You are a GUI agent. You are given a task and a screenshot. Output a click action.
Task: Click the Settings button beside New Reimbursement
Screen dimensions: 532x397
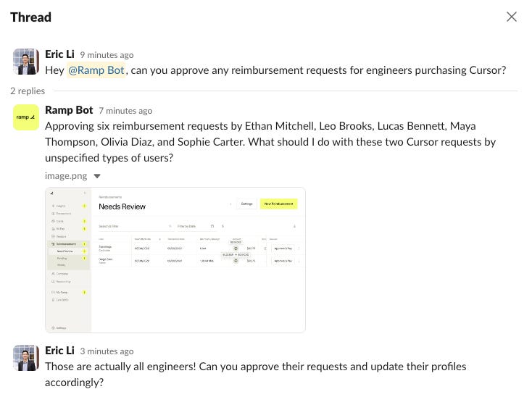[x=246, y=204]
